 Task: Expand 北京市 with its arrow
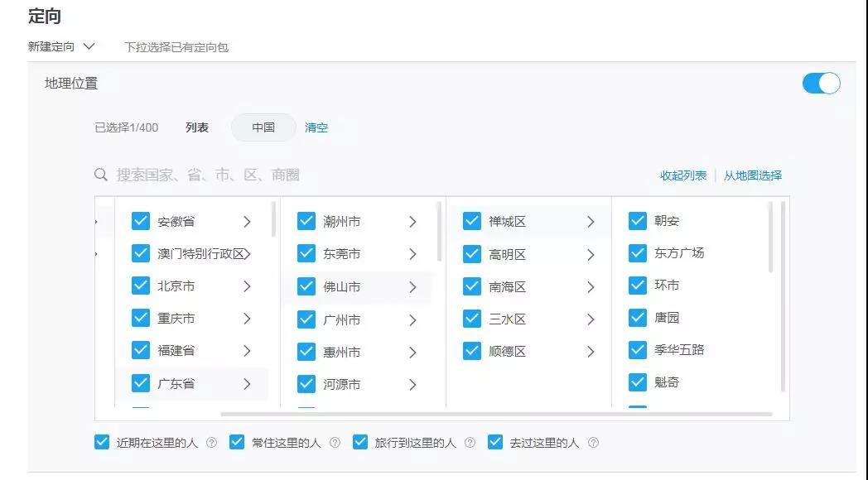247,286
